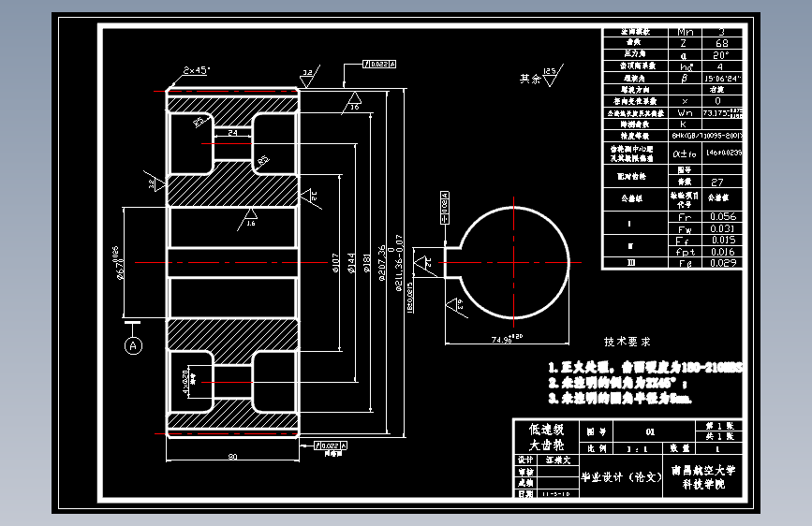This screenshot has height=526, width=812.
Task: Select the tooth count value '68'
Action: coord(722,43)
